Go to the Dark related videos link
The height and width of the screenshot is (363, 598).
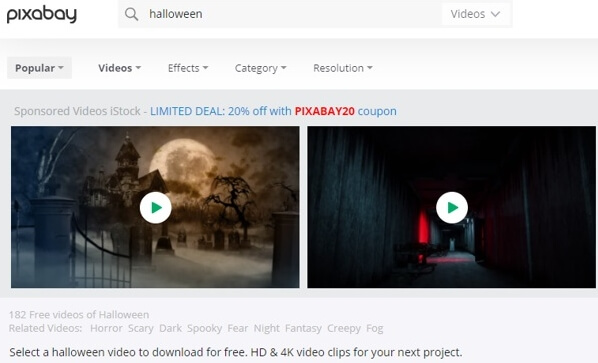click(x=170, y=328)
